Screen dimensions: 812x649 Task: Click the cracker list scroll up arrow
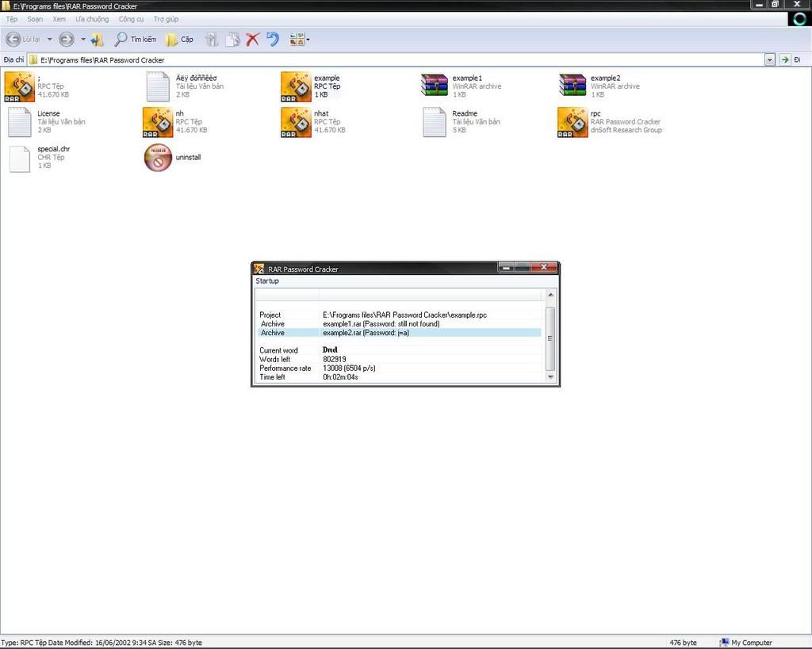click(550, 295)
